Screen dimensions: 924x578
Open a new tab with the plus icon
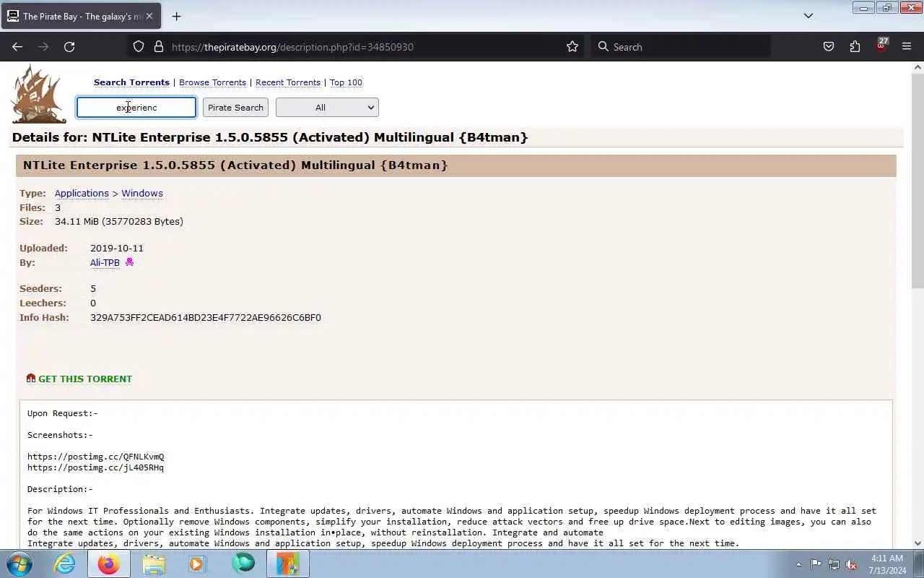pyautogui.click(x=177, y=16)
